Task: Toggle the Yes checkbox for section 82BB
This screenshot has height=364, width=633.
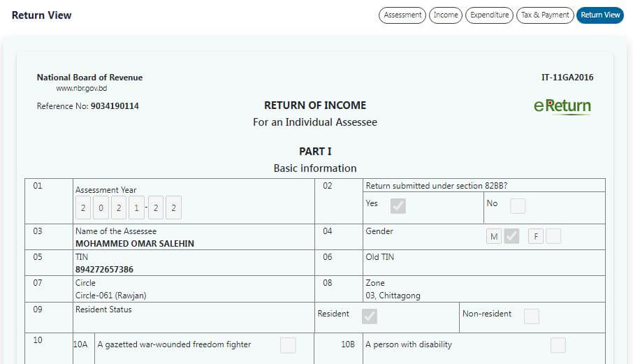Action: (398, 206)
